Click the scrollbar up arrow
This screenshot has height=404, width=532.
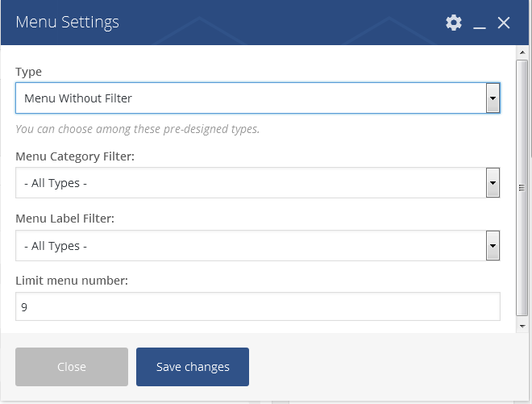pos(522,52)
